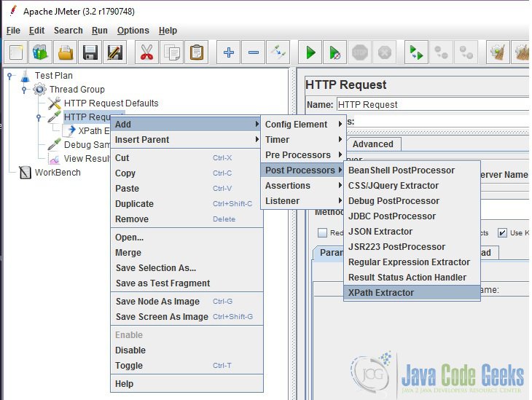The width and height of the screenshot is (532, 400).
Task: Expand the Timer submenu
Action: (303, 139)
